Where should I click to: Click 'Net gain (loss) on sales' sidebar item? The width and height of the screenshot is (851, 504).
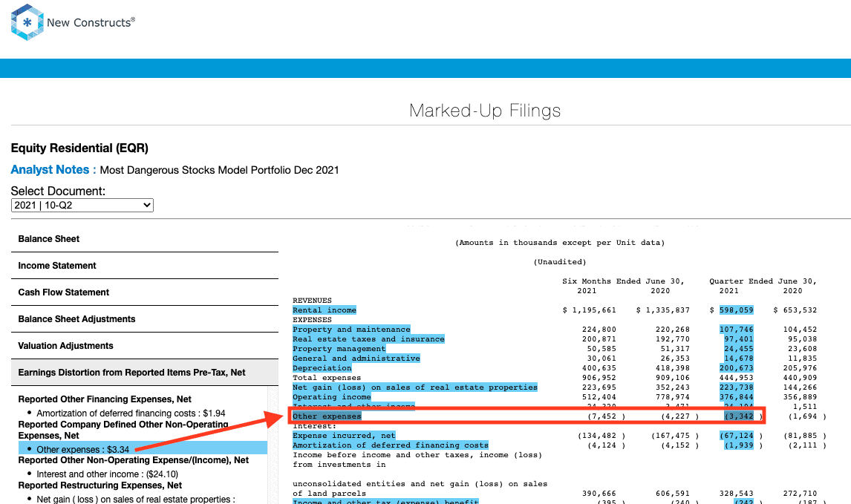136,499
